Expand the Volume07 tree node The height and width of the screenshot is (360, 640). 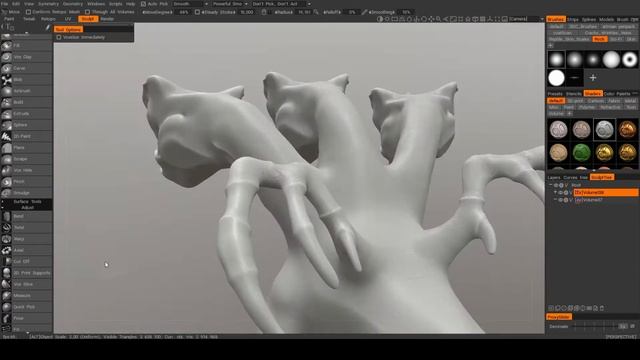(x=555, y=200)
